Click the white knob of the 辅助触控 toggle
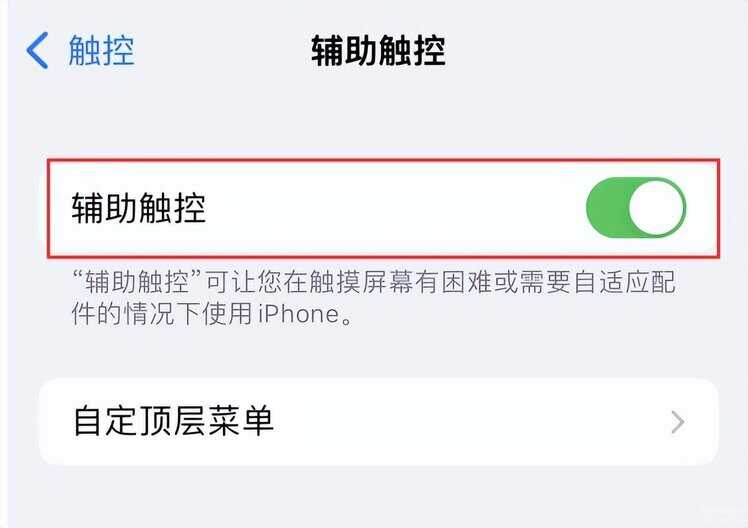The width and height of the screenshot is (748, 528). [656, 207]
